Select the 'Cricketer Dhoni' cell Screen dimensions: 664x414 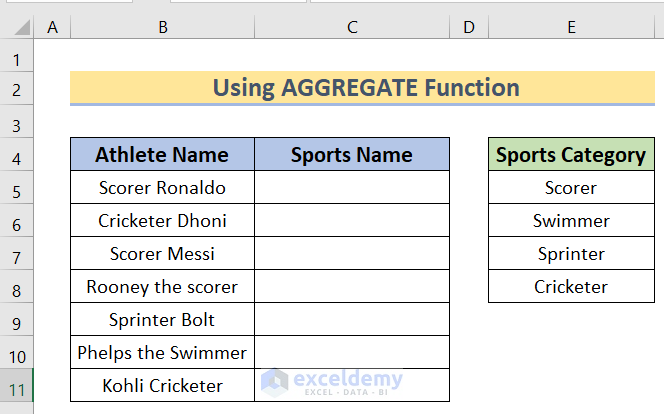pyautogui.click(x=162, y=221)
